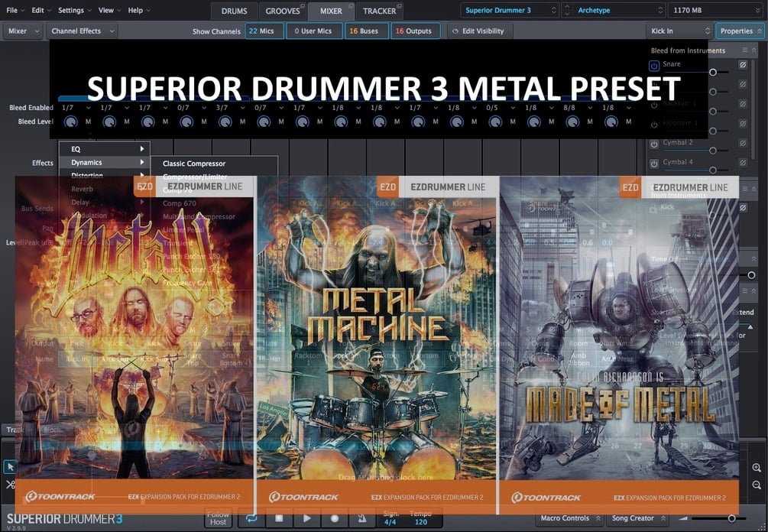Toggle 22 Mics channel visibility
The width and height of the screenshot is (768, 532).
[x=264, y=31]
